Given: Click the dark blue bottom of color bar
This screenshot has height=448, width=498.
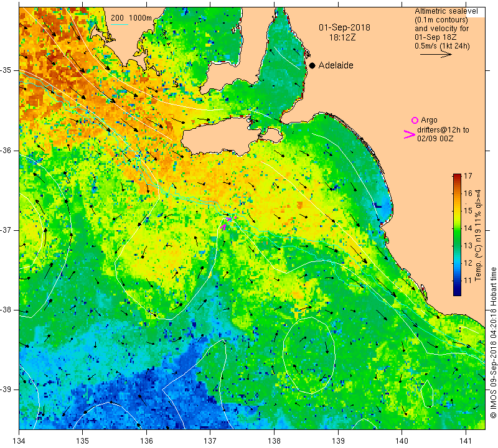Looking at the screenshot, I should point(457,292).
